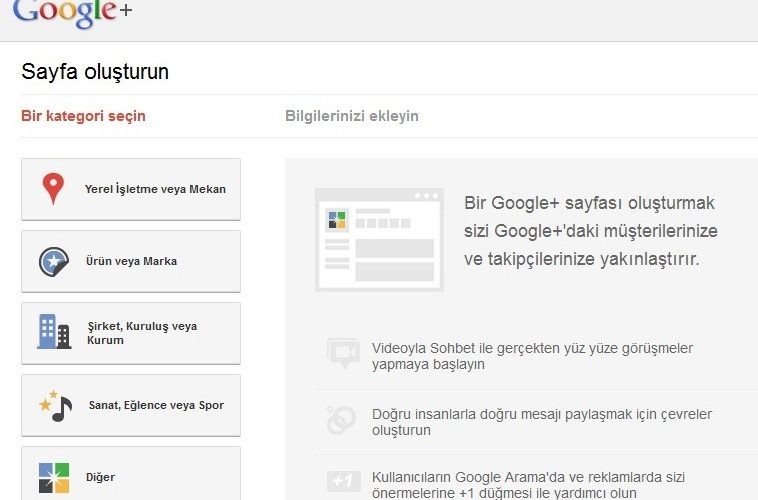
Task: Click the Bir Google+ sayfası oluşturmak text
Action: [591, 231]
